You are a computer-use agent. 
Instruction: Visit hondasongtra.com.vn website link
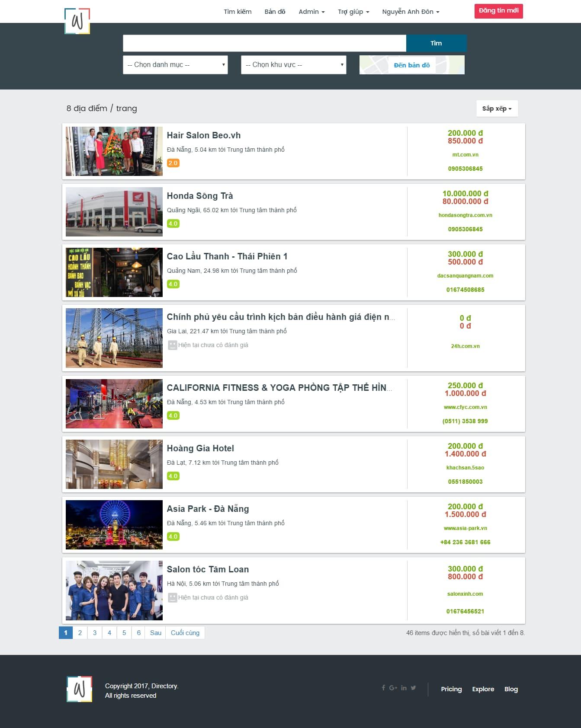(x=465, y=215)
